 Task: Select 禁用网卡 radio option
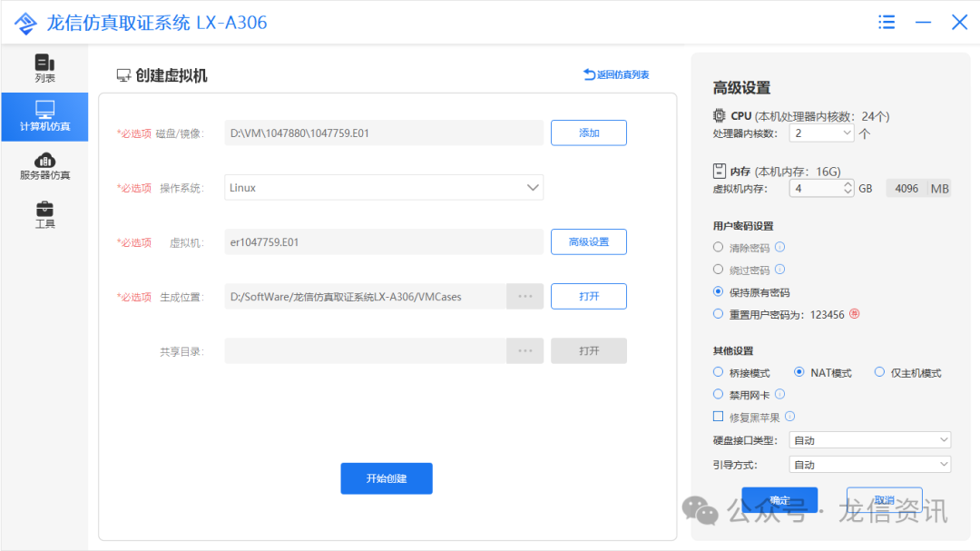(718, 394)
